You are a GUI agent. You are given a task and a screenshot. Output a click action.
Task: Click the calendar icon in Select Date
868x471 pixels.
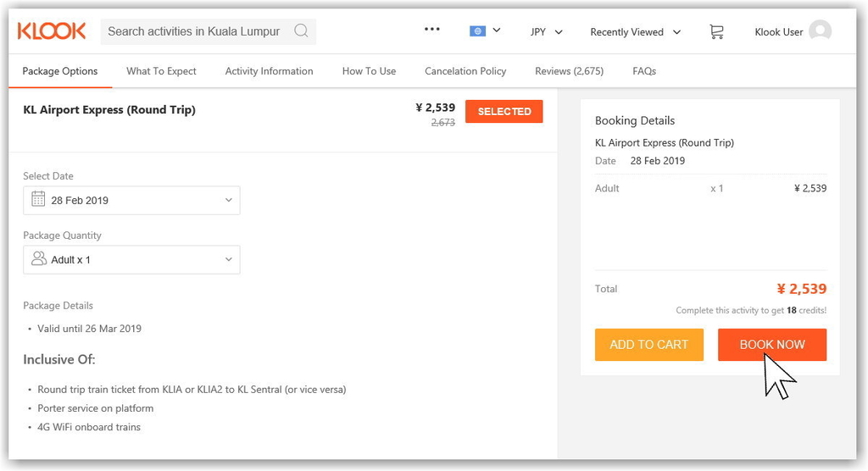click(x=38, y=199)
